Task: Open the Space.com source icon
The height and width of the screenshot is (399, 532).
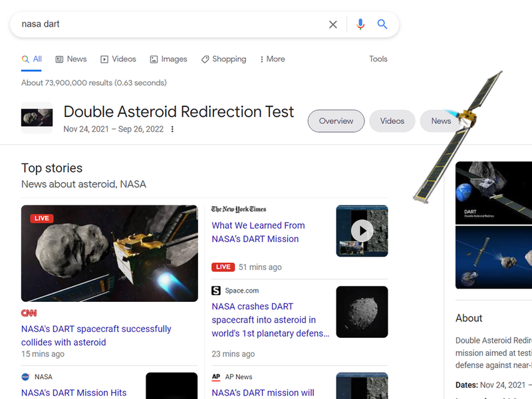Action: (216, 291)
